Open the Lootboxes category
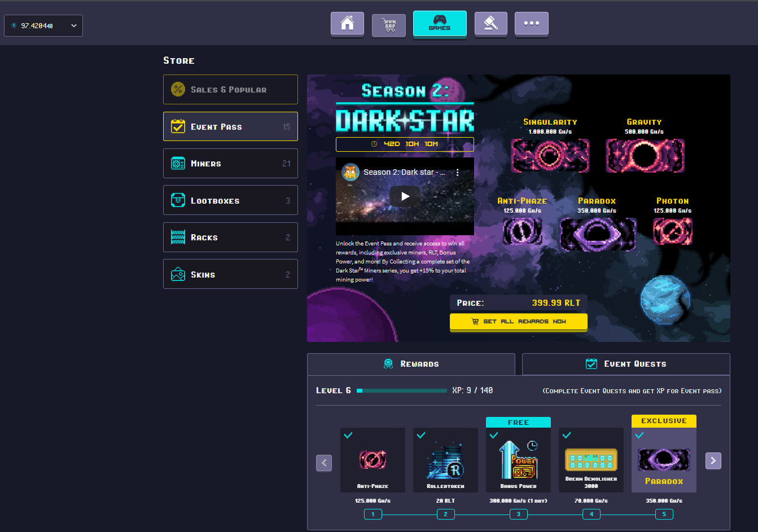758x532 pixels. point(230,200)
